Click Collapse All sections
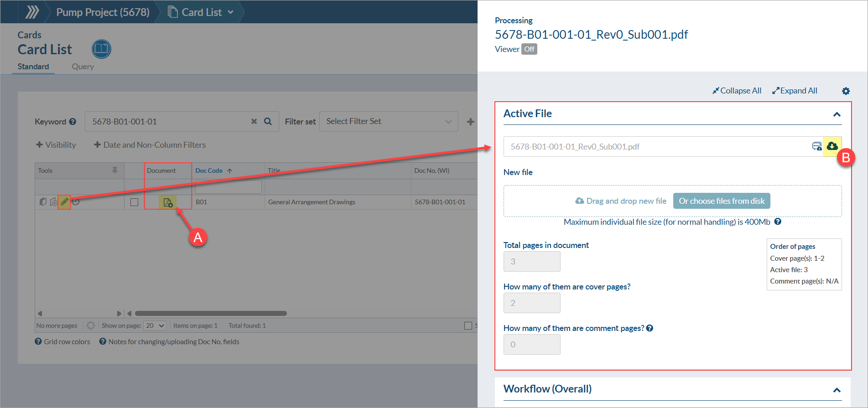Viewport: 868px width, 408px height. pos(737,91)
